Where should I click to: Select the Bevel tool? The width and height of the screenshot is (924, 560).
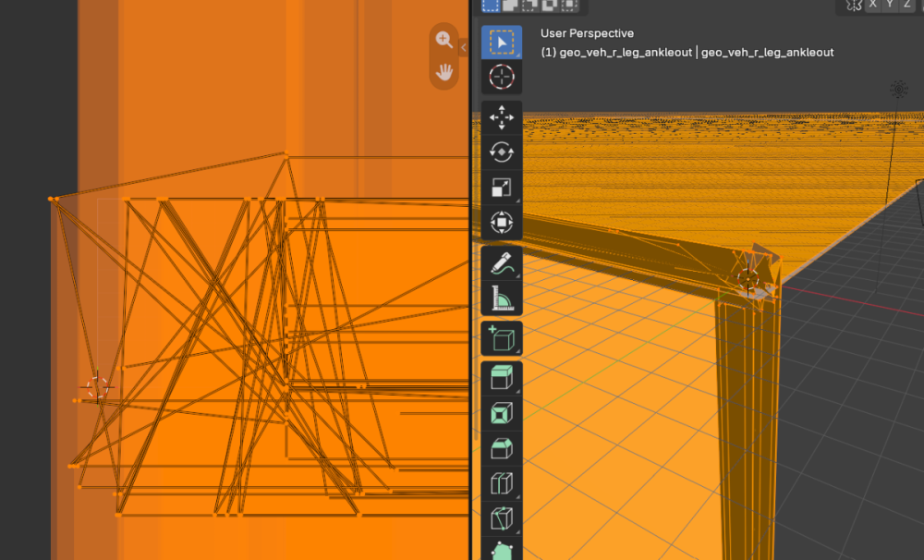pos(502,448)
